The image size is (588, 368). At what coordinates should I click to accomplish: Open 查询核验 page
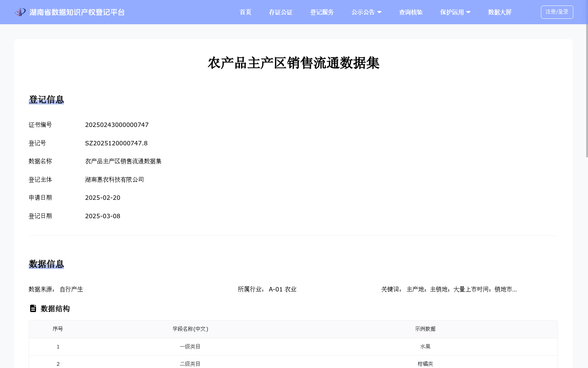(411, 12)
